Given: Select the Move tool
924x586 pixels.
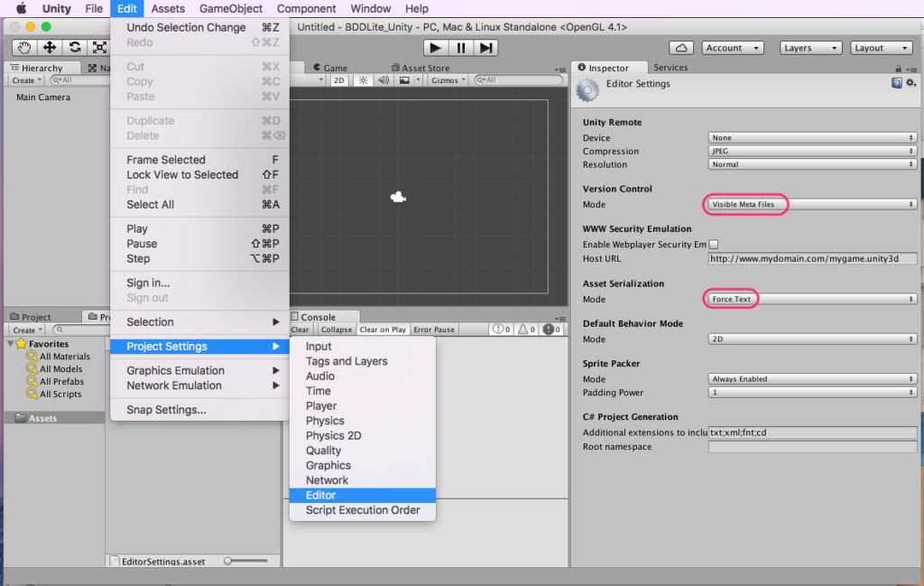Looking at the screenshot, I should [x=50, y=48].
